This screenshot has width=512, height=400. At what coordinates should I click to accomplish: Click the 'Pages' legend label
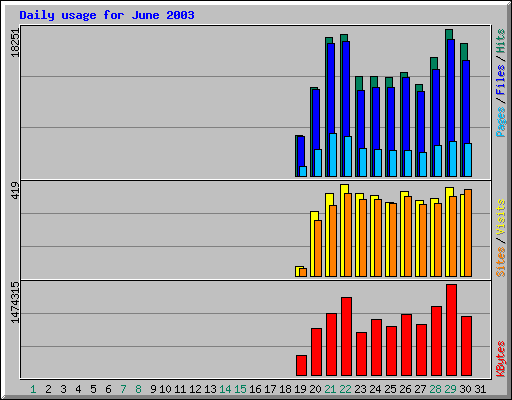pos(500,122)
